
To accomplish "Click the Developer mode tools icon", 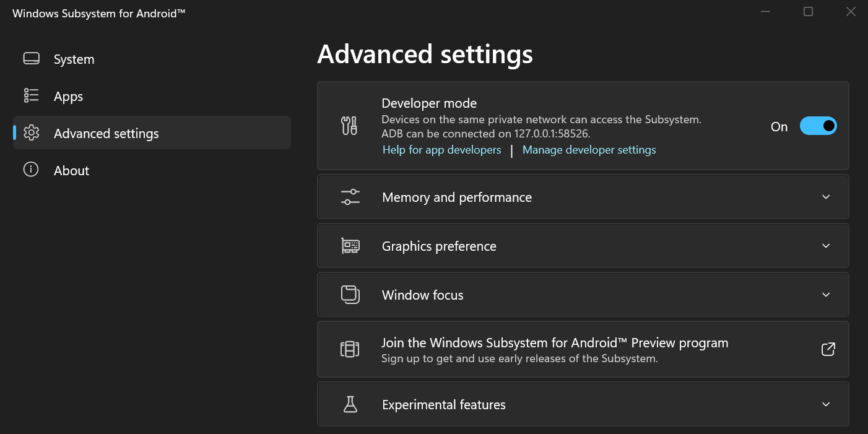I will click(x=350, y=126).
